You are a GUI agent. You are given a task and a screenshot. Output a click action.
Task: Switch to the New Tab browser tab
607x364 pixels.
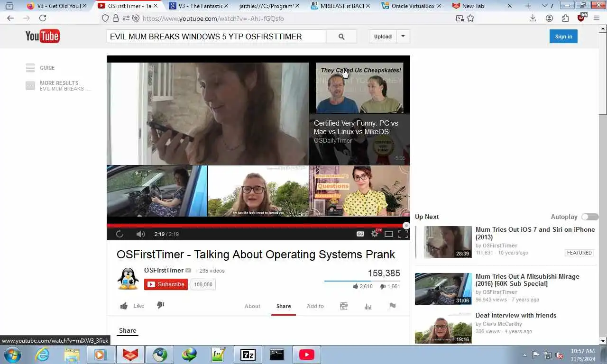481,6
